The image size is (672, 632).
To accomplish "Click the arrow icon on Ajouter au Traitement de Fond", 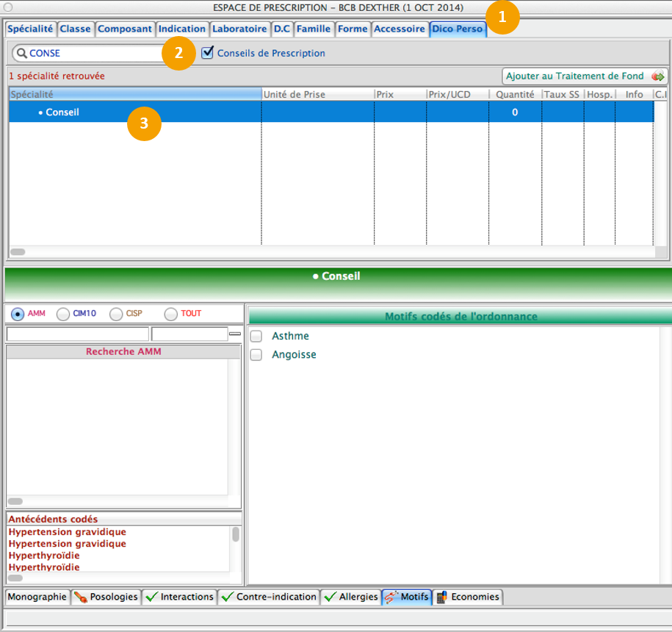I will 658,76.
